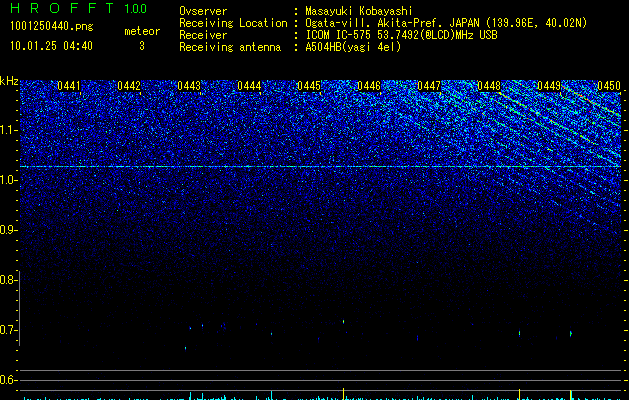Viewport: 629px width, 400px height.
Task: Click the 0446 time marker
Action: (369, 86)
